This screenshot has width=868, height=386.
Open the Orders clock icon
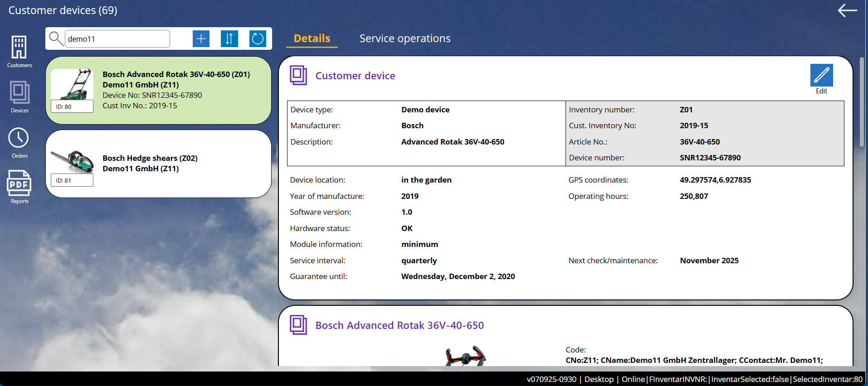[19, 138]
